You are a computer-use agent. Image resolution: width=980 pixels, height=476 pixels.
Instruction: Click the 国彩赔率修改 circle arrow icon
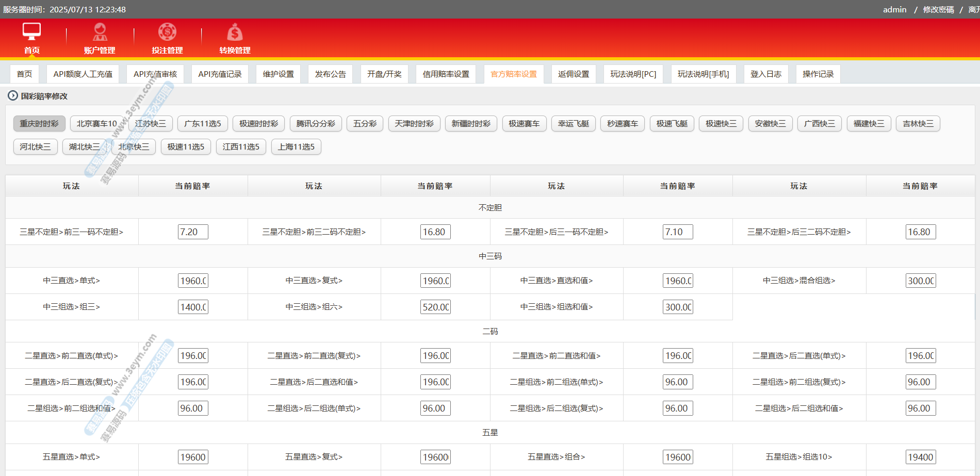coord(12,95)
